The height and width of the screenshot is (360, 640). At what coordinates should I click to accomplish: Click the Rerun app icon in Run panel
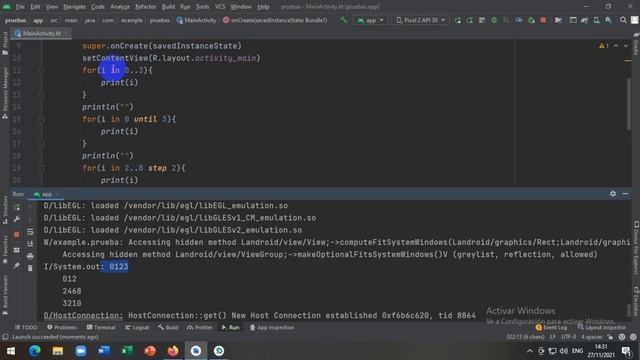point(17,207)
